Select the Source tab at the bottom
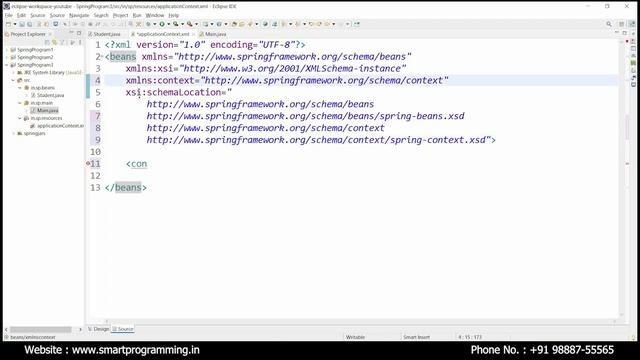This screenshot has height=360, width=640. [123, 329]
